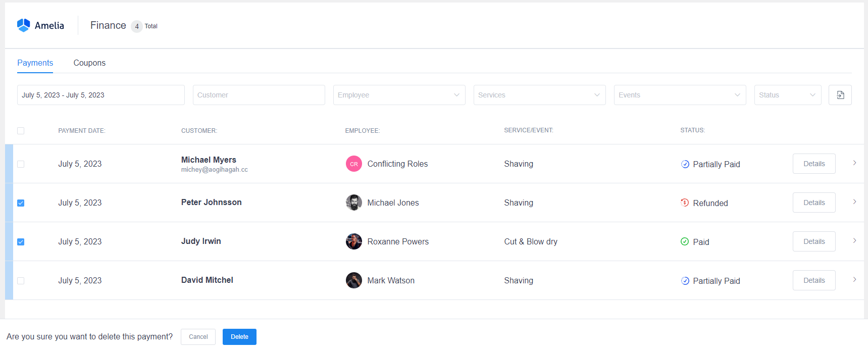Click Conflicting Roles CR avatar icon

[353, 164]
